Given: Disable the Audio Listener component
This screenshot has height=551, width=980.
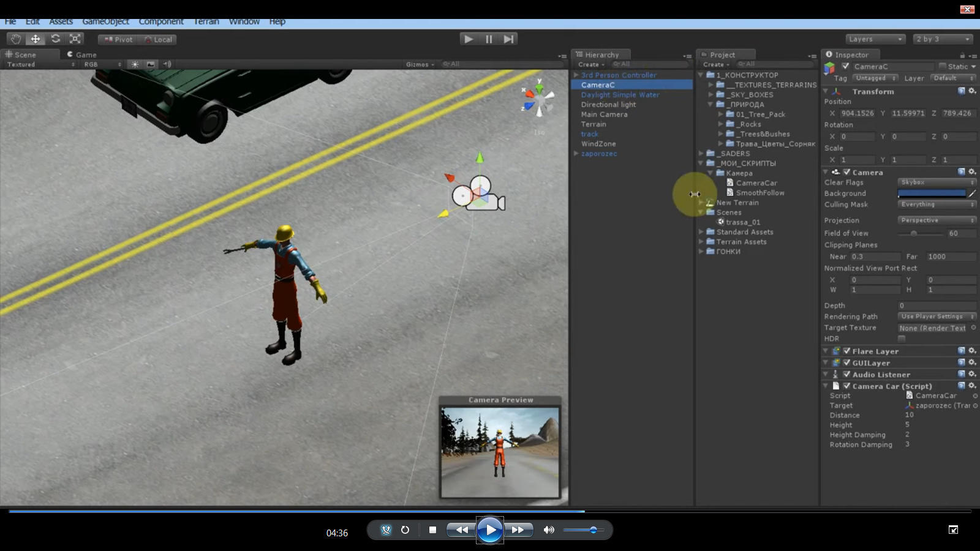Looking at the screenshot, I should 847,374.
